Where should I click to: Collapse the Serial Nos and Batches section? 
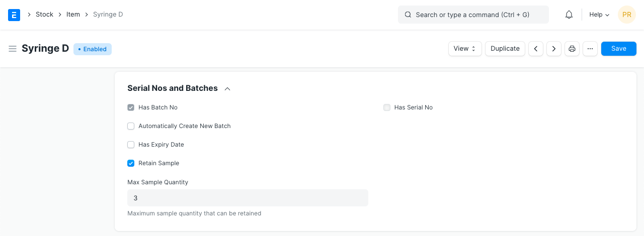(227, 88)
